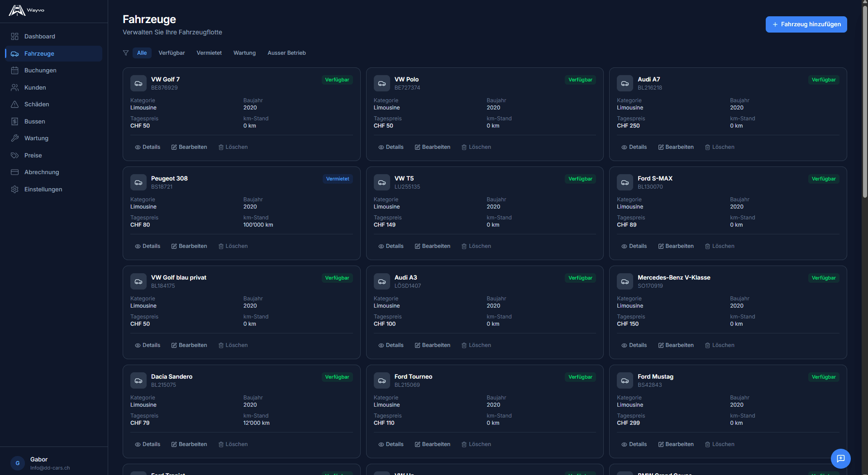Show details for Ford Mustag

click(x=634, y=444)
